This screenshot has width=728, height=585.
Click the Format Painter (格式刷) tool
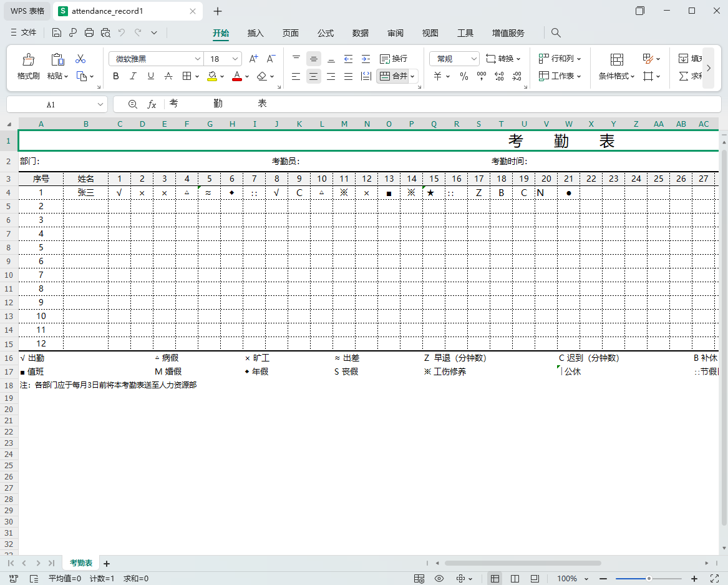28,66
